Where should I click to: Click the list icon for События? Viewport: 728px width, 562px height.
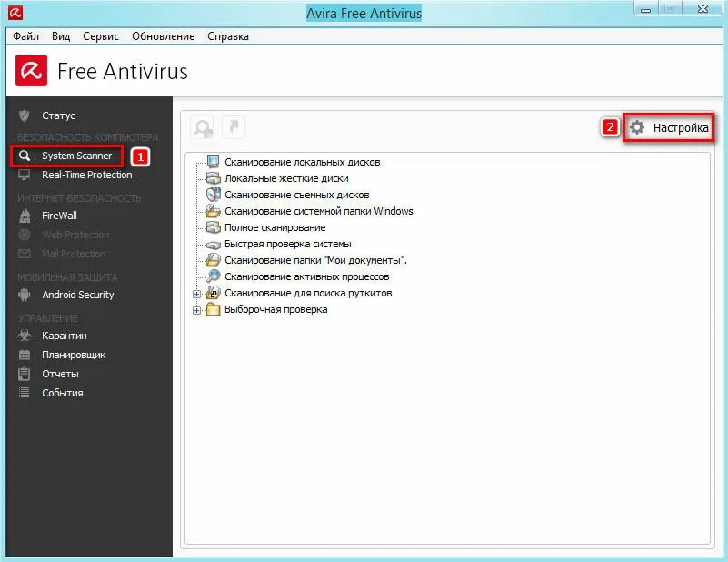pyautogui.click(x=25, y=393)
